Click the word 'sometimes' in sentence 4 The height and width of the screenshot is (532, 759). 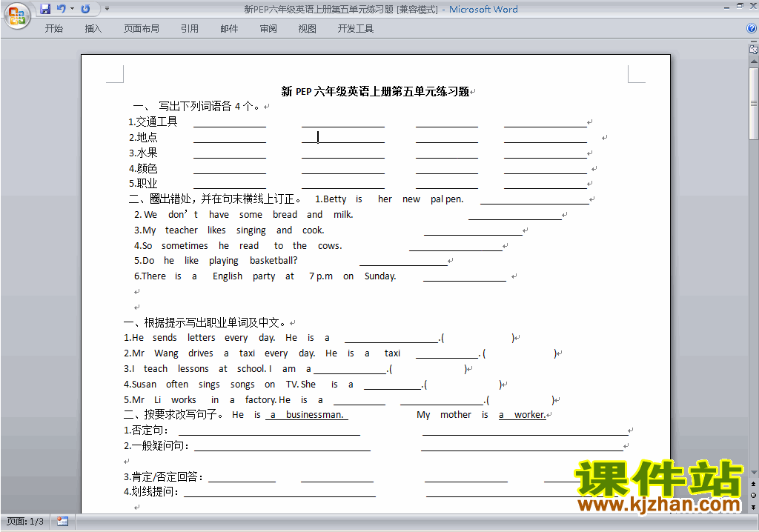point(185,246)
